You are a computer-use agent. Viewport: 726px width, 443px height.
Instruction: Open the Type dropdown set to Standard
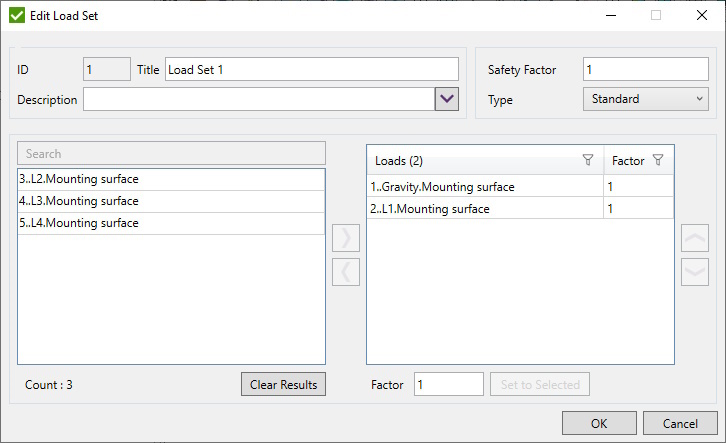tap(645, 99)
